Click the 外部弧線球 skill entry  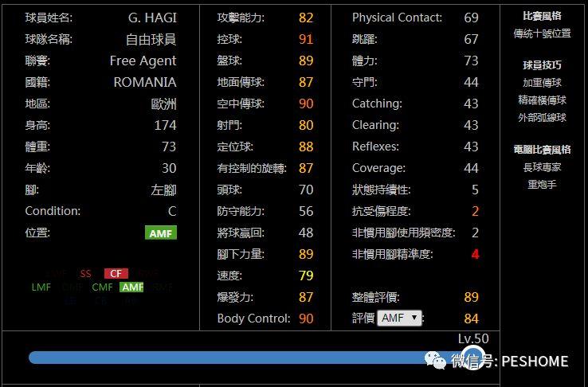tap(543, 118)
